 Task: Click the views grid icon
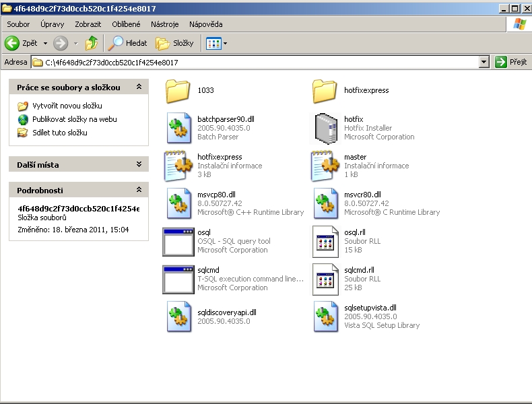[213, 43]
